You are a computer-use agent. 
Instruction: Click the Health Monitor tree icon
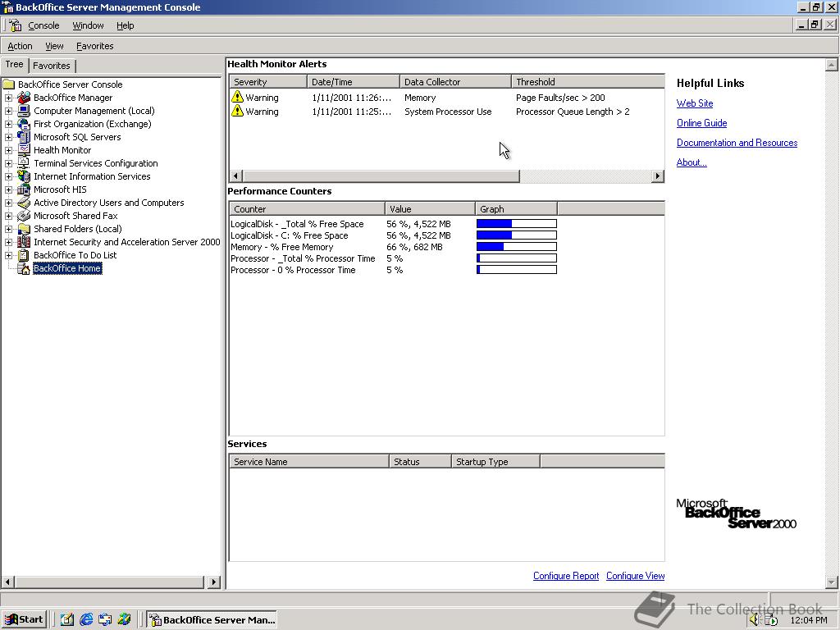24,150
